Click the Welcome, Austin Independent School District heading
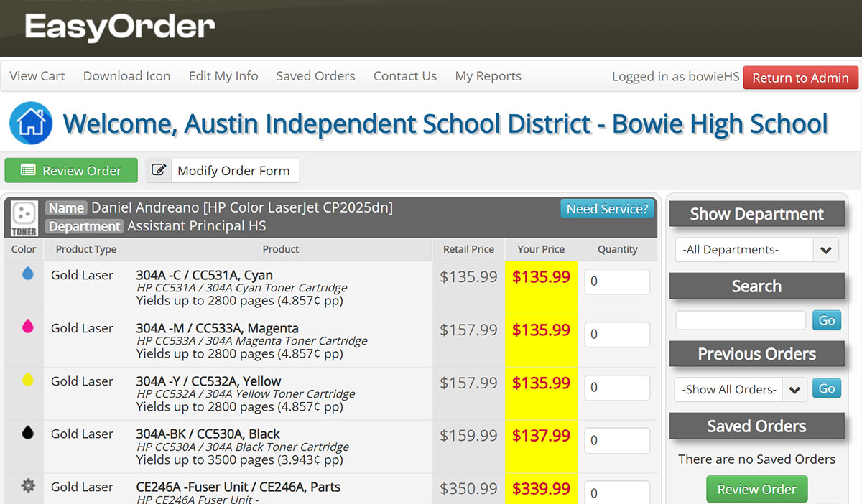Viewport: 862px width, 504px height. (445, 123)
